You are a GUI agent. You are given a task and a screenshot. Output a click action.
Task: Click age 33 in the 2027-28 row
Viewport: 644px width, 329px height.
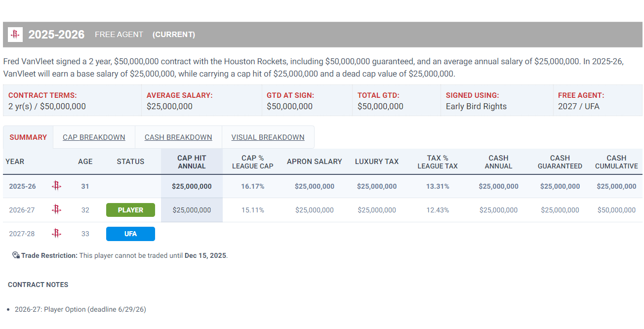pyautogui.click(x=85, y=234)
